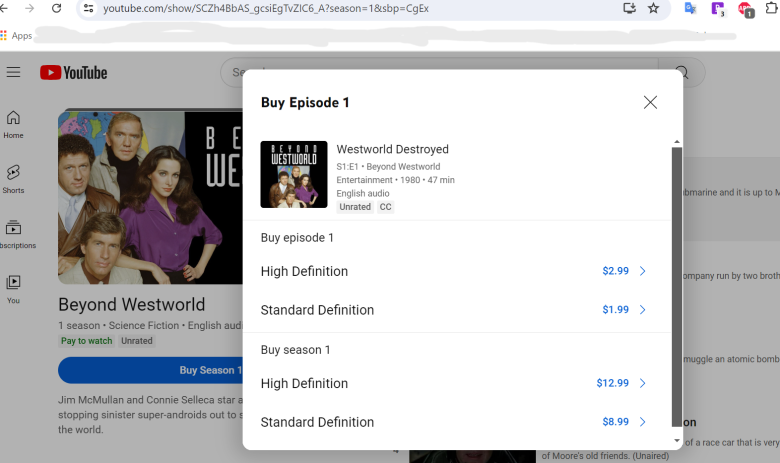780x463 pixels.
Task: Go to Home in sidebar
Action: coord(13,124)
